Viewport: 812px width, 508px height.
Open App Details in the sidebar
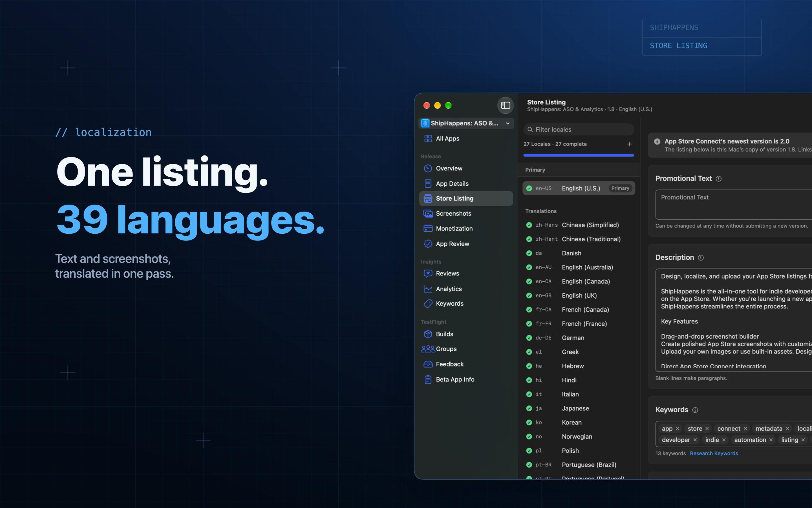pyautogui.click(x=466, y=183)
